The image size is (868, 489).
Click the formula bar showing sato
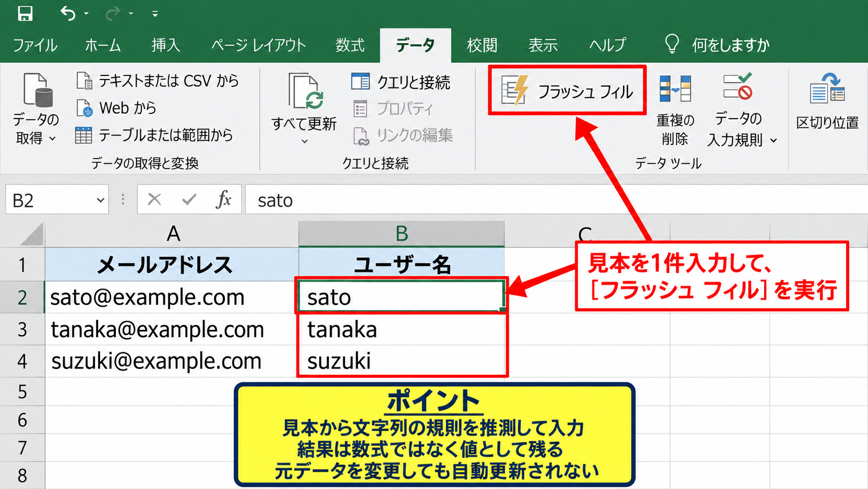coord(557,200)
